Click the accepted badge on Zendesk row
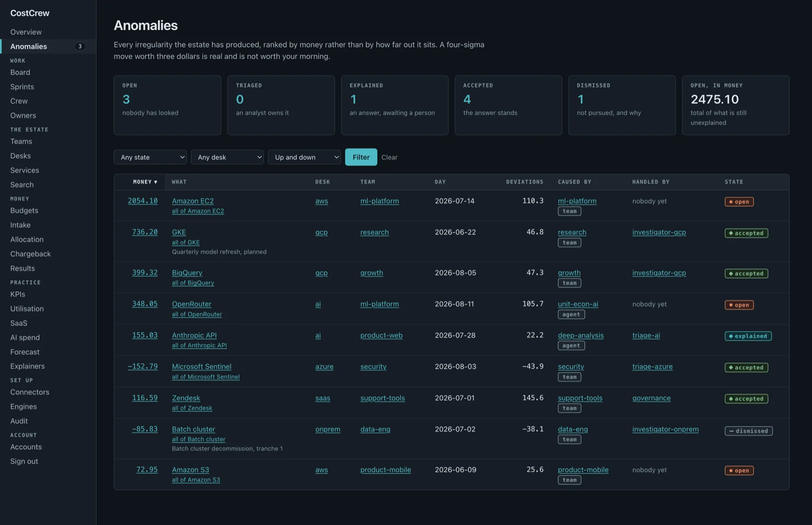This screenshot has width=812, height=525. click(746, 399)
